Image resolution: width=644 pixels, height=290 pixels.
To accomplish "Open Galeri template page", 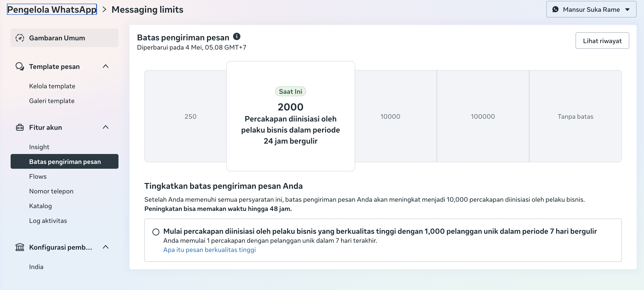I will pos(52,101).
